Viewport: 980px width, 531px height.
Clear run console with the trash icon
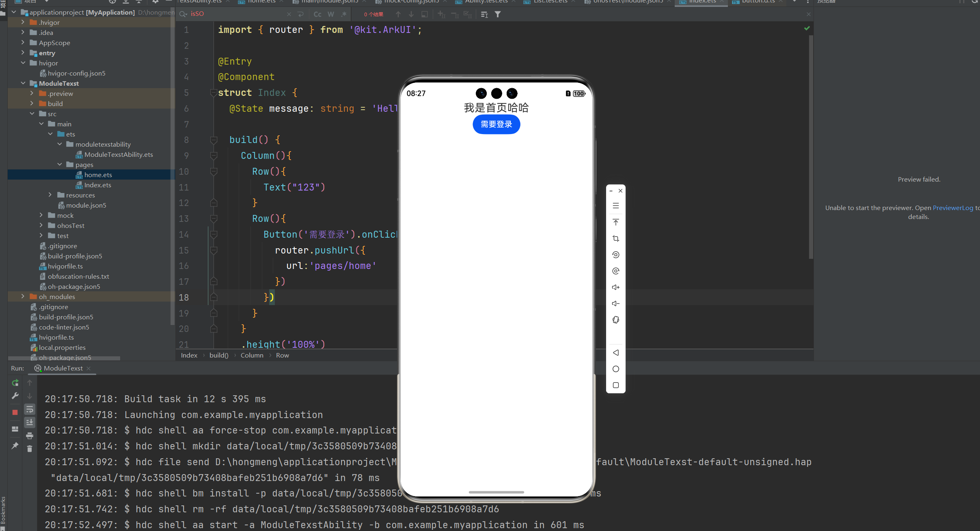tap(30, 449)
